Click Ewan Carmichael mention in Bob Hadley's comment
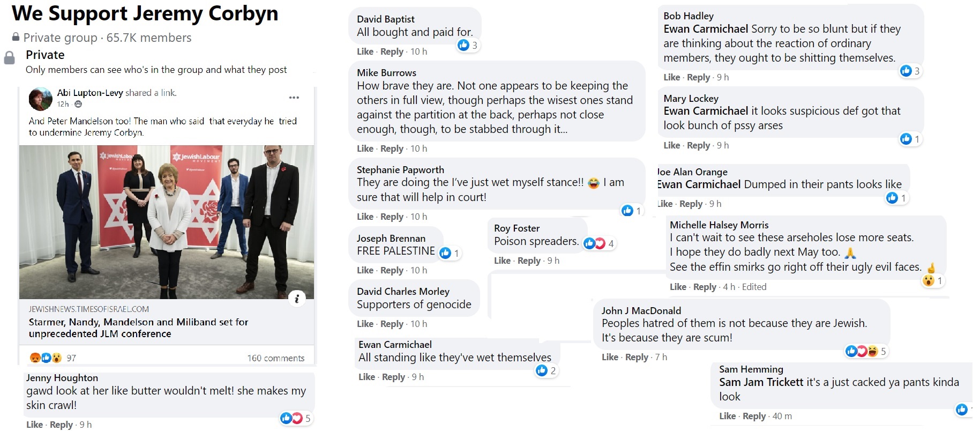The height and width of the screenshot is (431, 980). click(706, 29)
